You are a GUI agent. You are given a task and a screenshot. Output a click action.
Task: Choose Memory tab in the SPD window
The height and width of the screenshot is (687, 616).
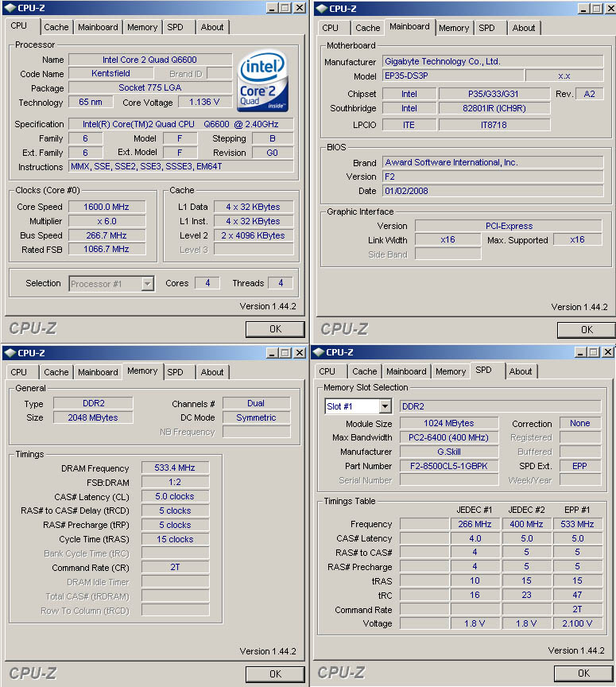pos(451,371)
